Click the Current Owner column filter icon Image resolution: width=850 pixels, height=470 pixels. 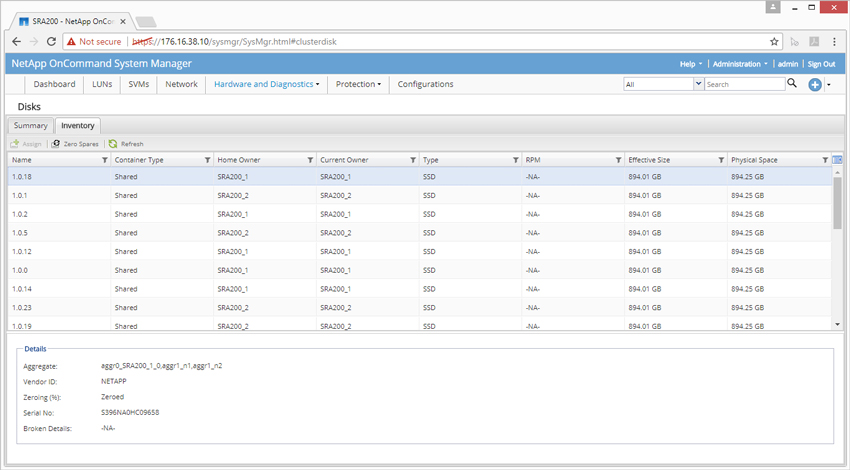[413, 160]
